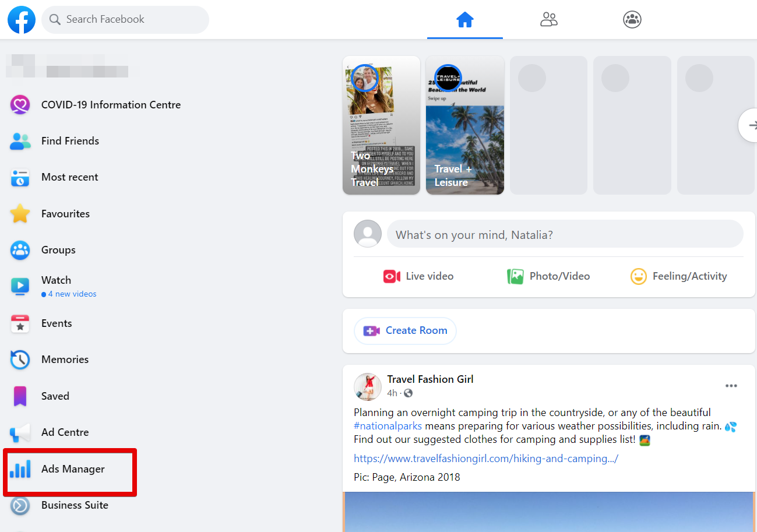Open Facebook home via the logo
Image resolution: width=757 pixels, height=532 pixels.
point(21,19)
